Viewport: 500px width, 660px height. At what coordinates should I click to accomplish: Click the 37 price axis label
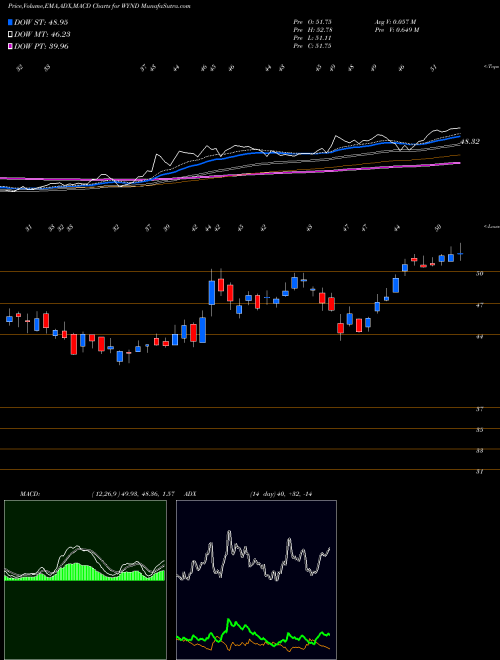click(479, 409)
